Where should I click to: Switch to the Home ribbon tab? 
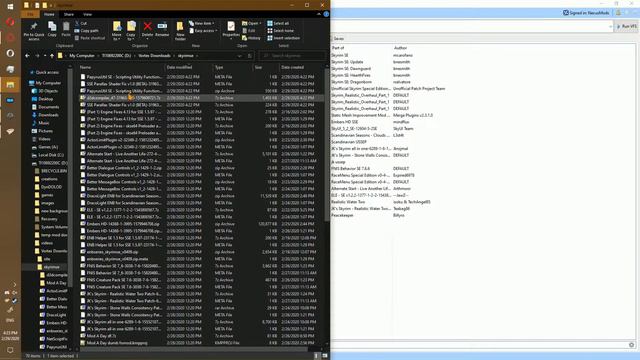[x=49, y=14]
